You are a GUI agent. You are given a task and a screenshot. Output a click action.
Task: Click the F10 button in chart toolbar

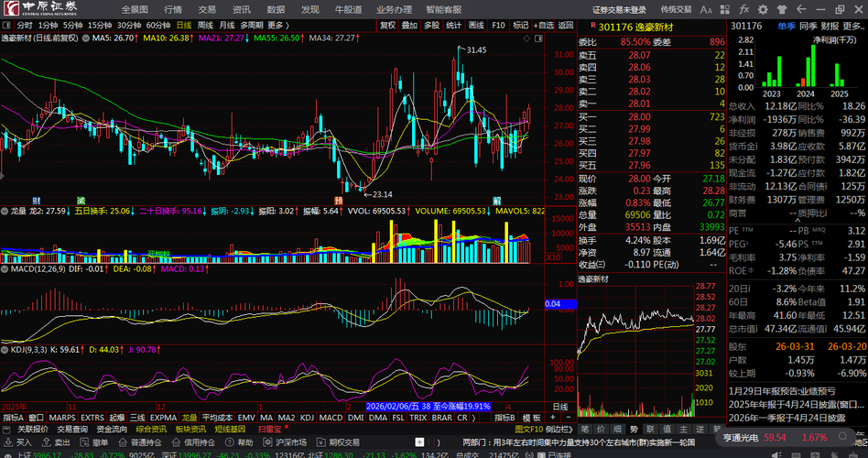(498, 26)
